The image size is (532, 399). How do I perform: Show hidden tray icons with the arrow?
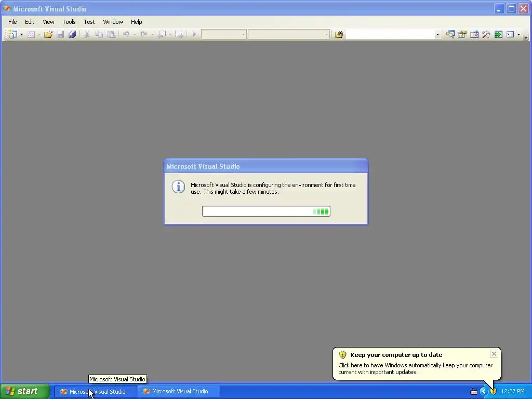[484, 392]
